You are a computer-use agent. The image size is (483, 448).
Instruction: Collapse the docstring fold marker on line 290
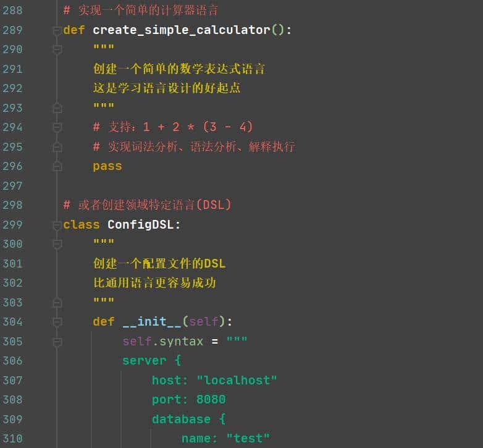pyautogui.click(x=57, y=49)
